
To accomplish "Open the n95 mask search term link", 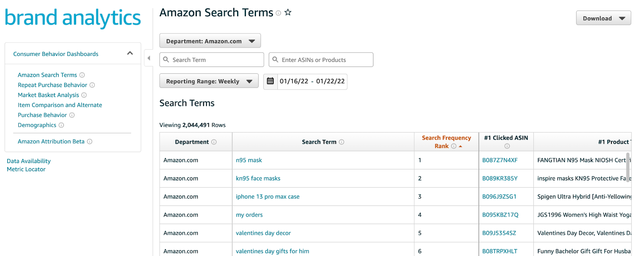I will (249, 160).
